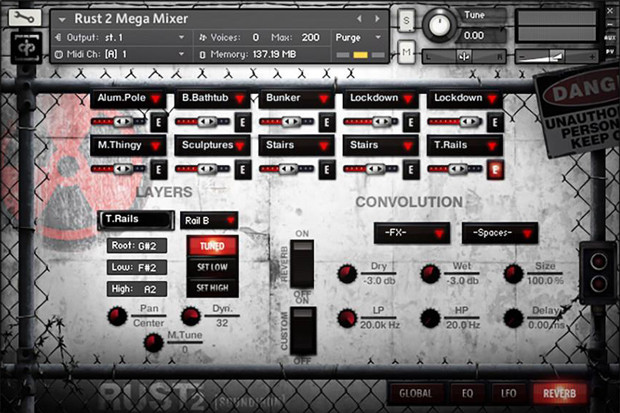Image resolution: width=620 pixels, height=413 pixels.
Task: Open the M.Thingy layer dropdown
Action: tap(128, 146)
